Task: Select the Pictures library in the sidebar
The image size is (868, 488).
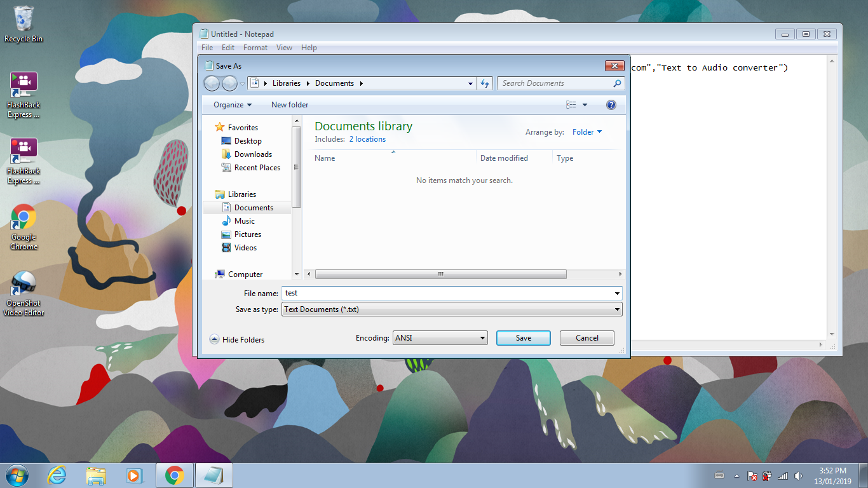Action: pyautogui.click(x=247, y=234)
